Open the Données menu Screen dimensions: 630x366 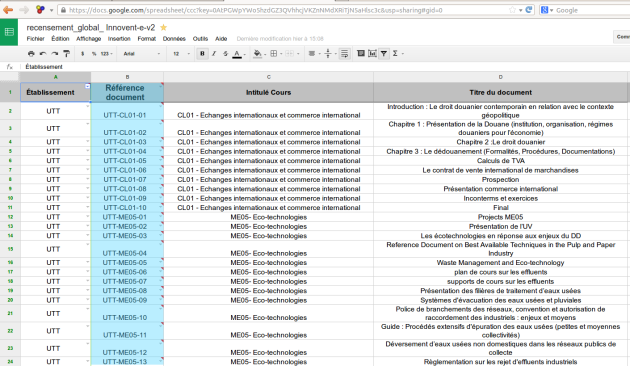coord(174,39)
